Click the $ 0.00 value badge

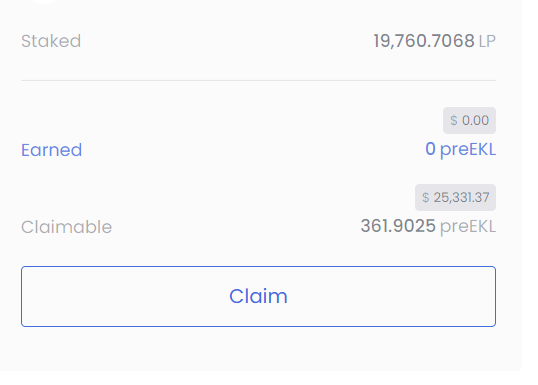[x=469, y=120]
